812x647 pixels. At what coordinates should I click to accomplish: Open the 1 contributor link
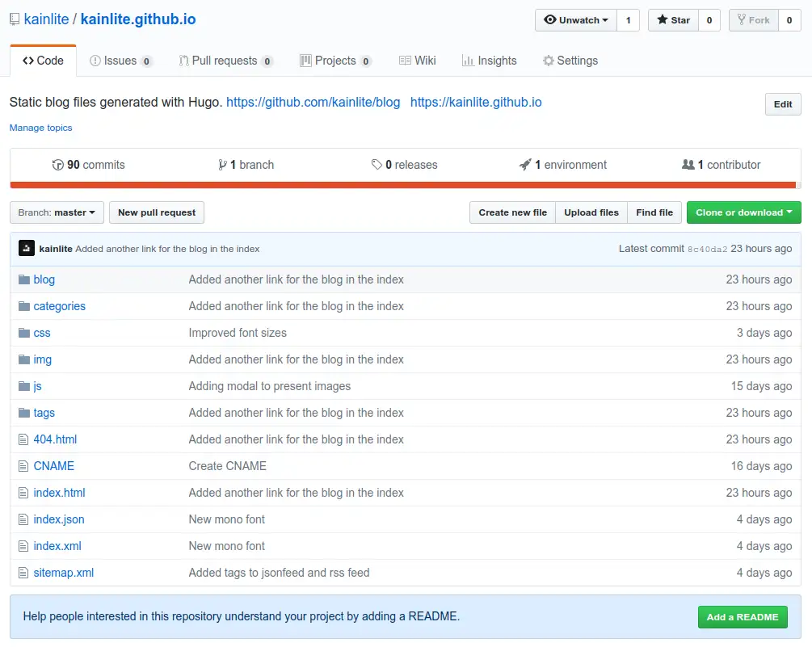click(x=722, y=165)
